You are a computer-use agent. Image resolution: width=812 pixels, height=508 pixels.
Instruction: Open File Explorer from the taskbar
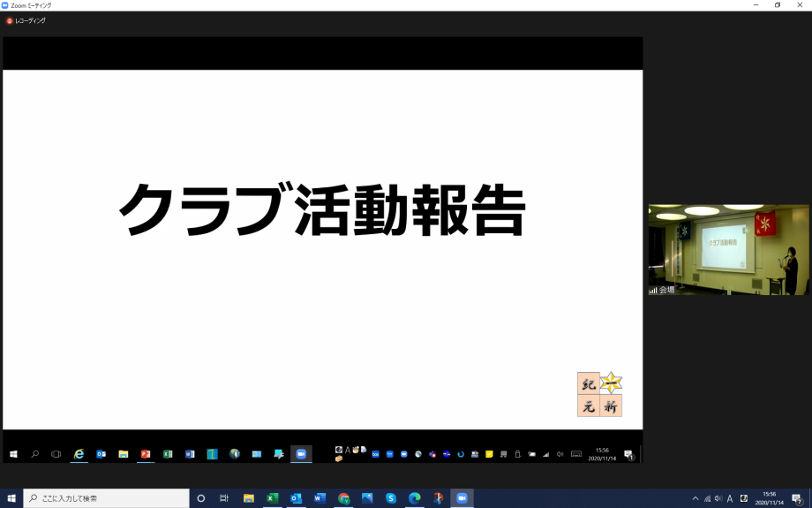pos(249,498)
